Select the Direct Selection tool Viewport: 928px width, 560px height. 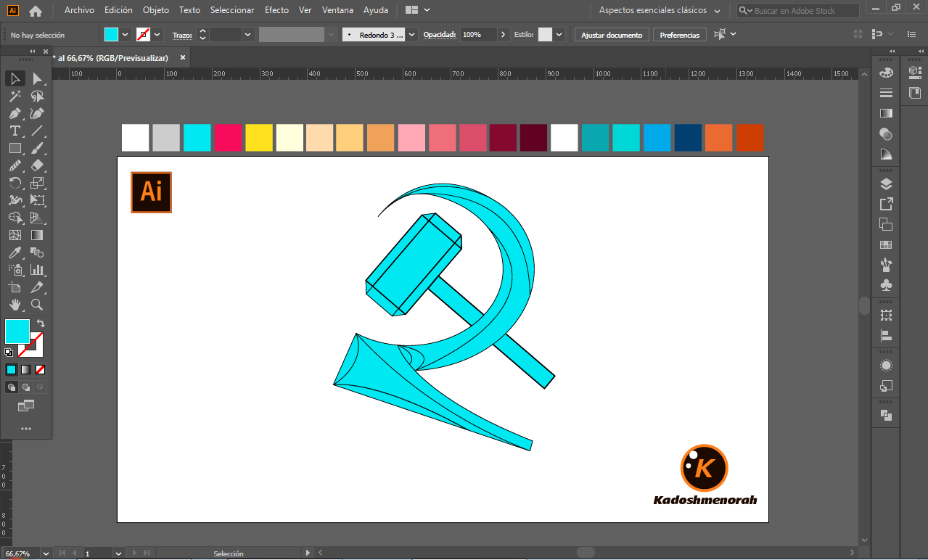point(37,78)
